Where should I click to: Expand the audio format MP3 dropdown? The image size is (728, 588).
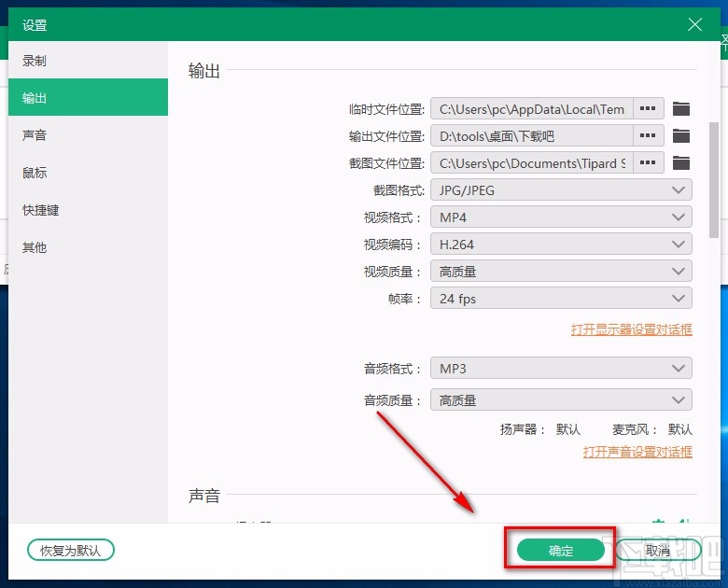pyautogui.click(x=561, y=369)
